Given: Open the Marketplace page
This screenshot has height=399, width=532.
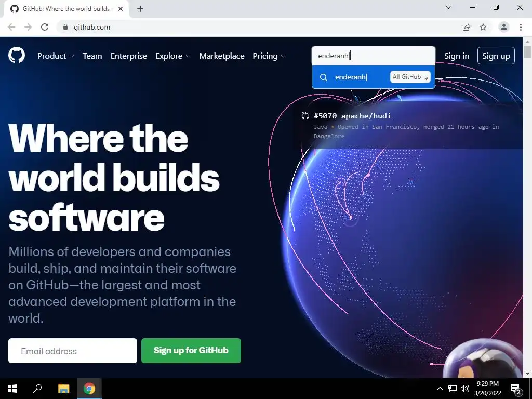Looking at the screenshot, I should point(222,56).
